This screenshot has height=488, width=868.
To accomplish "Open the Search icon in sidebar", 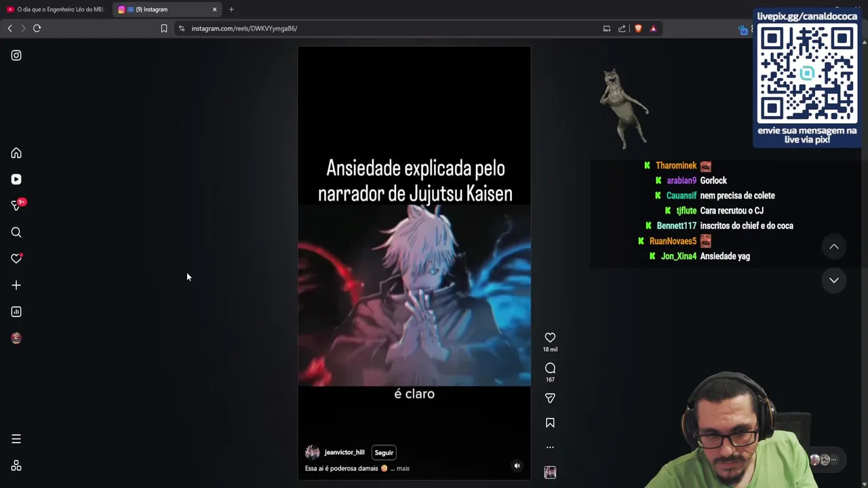I will point(16,232).
